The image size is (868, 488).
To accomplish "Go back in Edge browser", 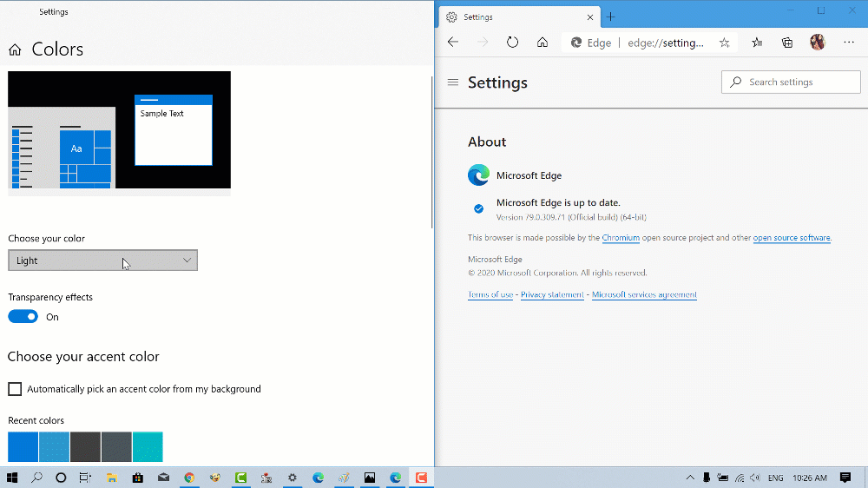I will (x=453, y=42).
